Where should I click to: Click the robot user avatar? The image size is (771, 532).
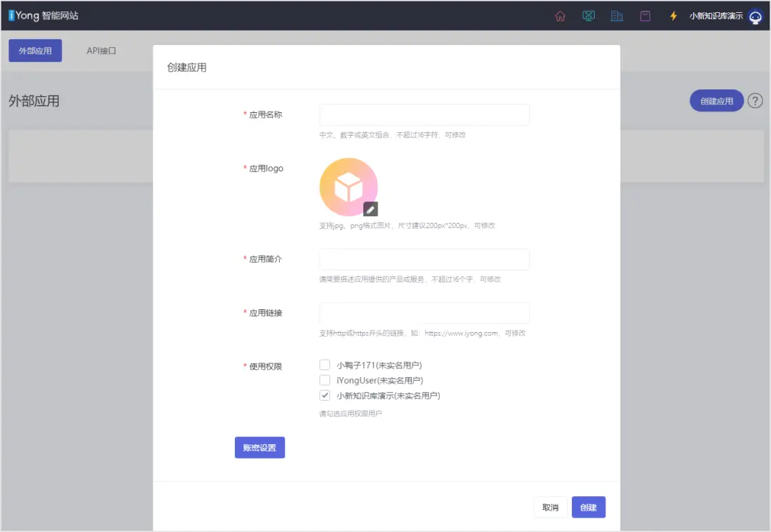coord(755,16)
